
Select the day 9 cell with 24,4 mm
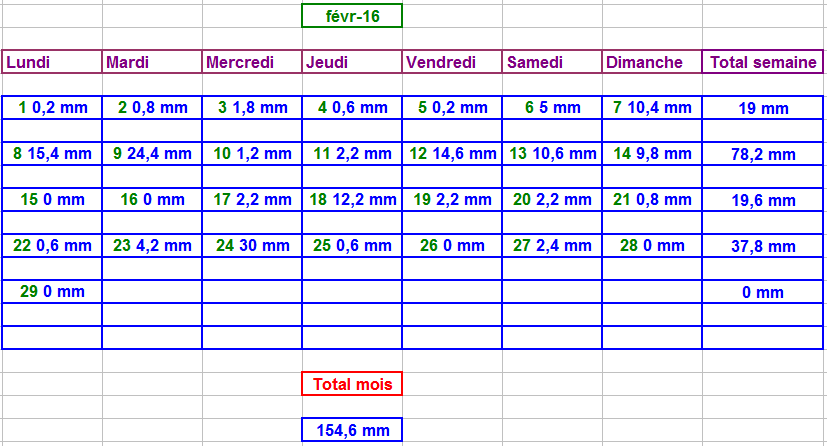[152, 154]
